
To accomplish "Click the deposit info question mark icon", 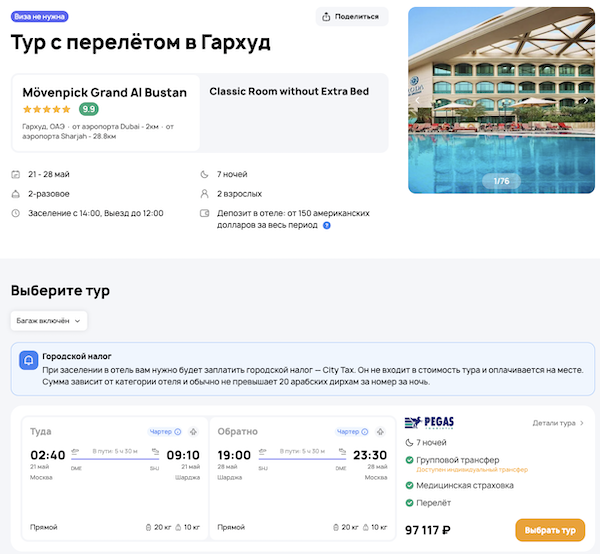I will pos(327,226).
